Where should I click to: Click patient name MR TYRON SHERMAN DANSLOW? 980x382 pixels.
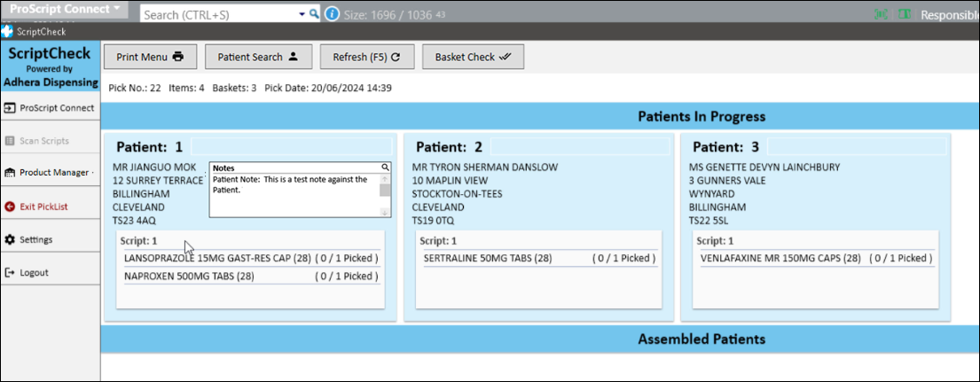[485, 168]
